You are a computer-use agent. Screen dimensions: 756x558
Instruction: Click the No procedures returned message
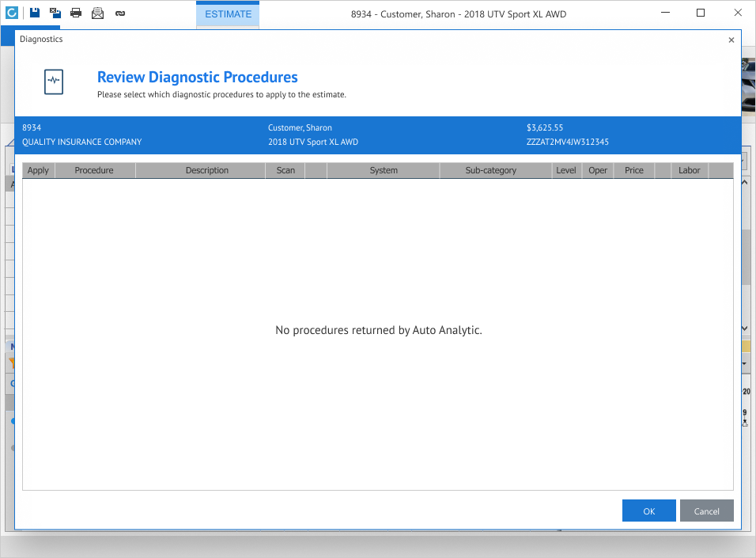(379, 330)
